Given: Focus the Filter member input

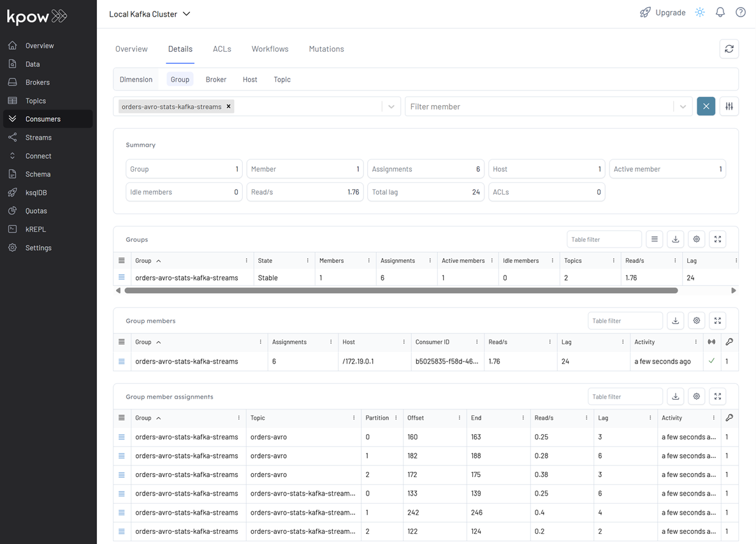Looking at the screenshot, I should (539, 107).
